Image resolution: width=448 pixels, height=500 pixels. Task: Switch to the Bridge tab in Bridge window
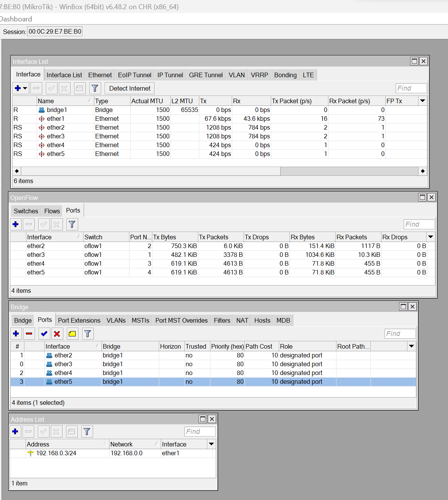(x=23, y=320)
